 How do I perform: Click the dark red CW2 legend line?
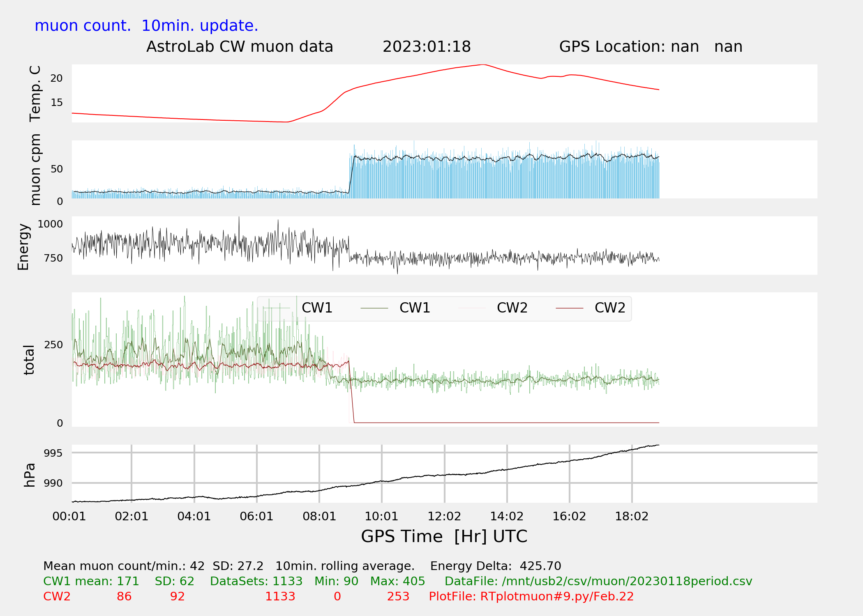[x=569, y=308]
